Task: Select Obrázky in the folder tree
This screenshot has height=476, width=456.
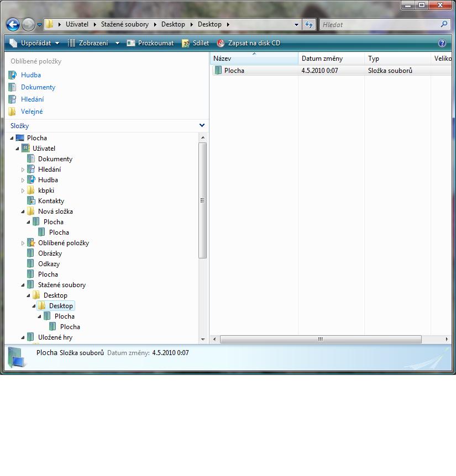Action: coord(50,253)
